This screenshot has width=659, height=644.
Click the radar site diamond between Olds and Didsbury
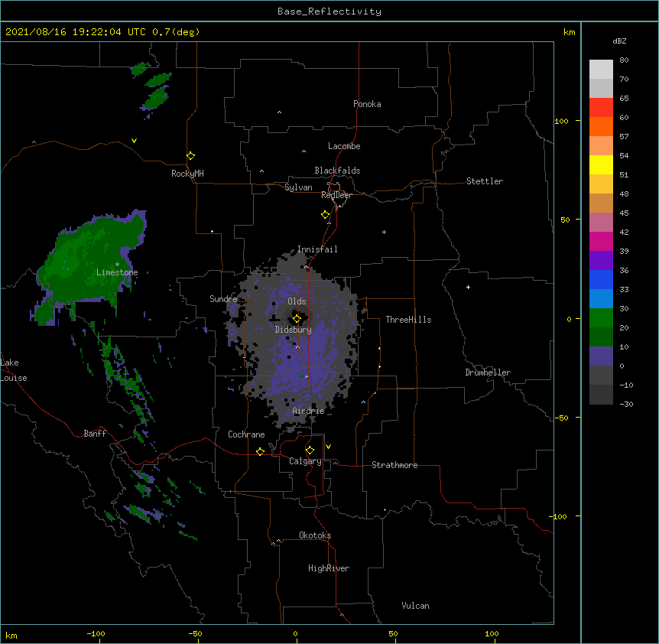click(297, 319)
